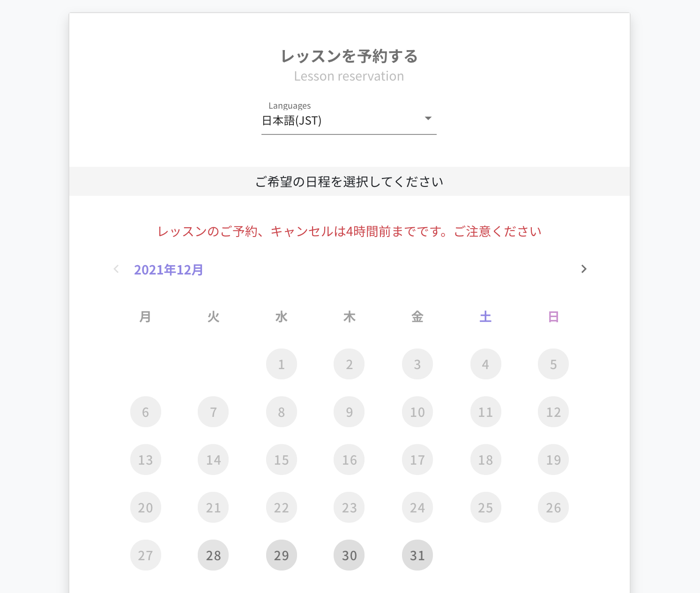Click date 5 under Sunday column
The width and height of the screenshot is (700, 593).
[553, 364]
